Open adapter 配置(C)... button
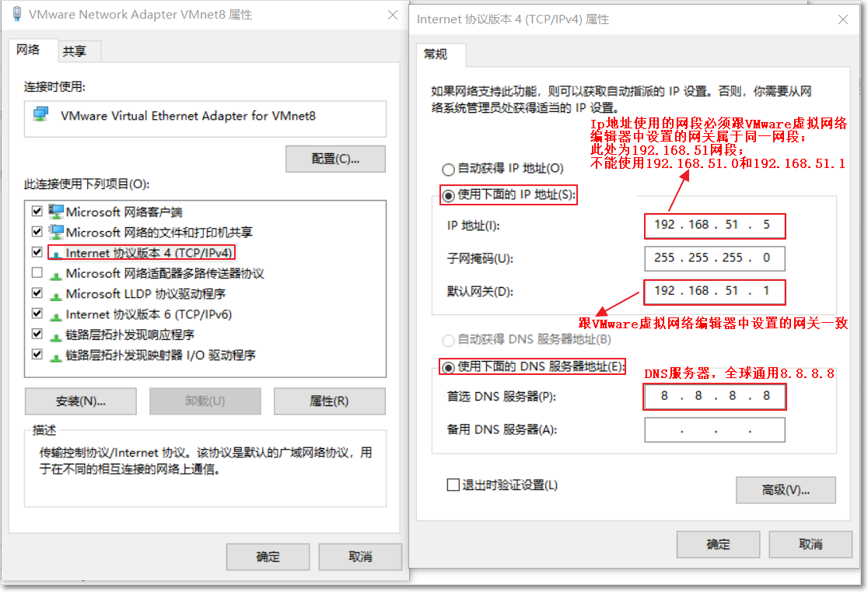This screenshot has height=592, width=868. pos(335,159)
